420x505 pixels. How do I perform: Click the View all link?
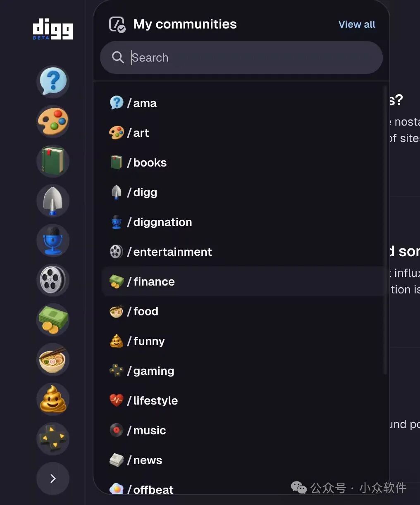[356, 24]
